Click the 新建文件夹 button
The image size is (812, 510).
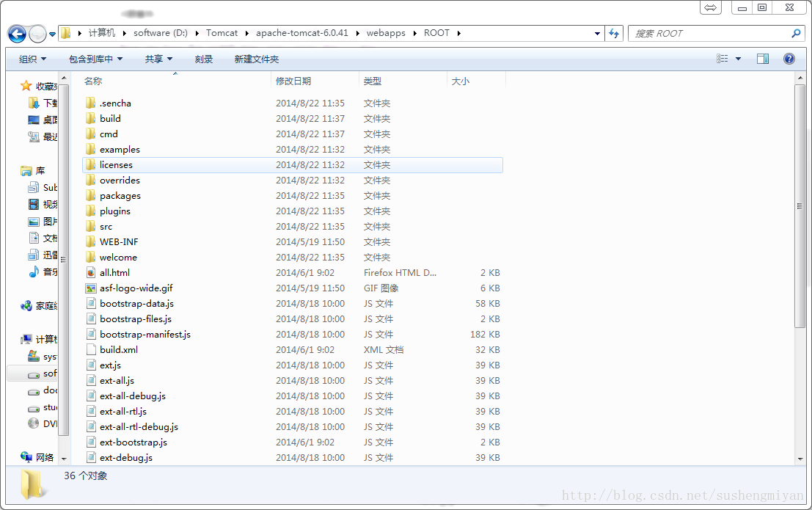[x=256, y=59]
